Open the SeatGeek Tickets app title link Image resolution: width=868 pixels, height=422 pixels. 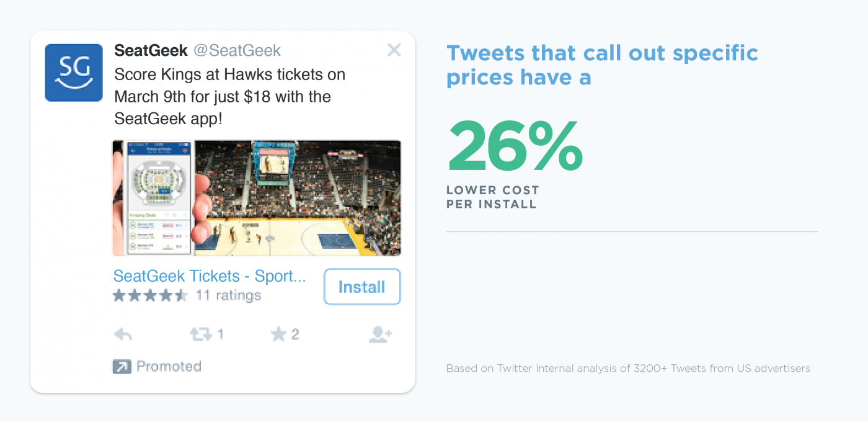pyautogui.click(x=210, y=276)
